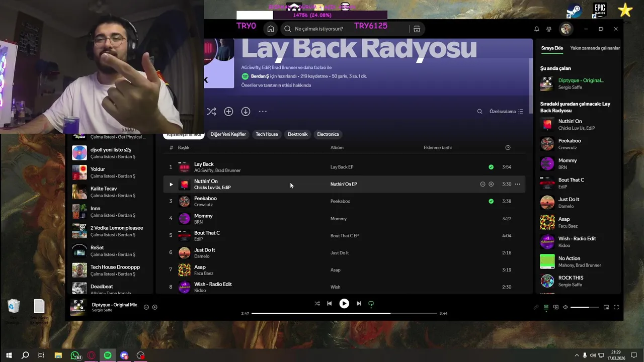The height and width of the screenshot is (362, 644).
Task: Open the Lay Back EP album link
Action: click(342, 167)
